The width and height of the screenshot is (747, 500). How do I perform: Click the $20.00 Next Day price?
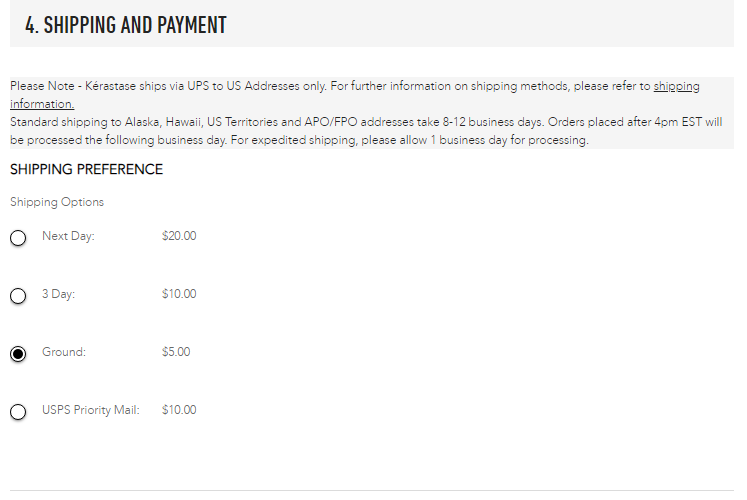click(179, 236)
